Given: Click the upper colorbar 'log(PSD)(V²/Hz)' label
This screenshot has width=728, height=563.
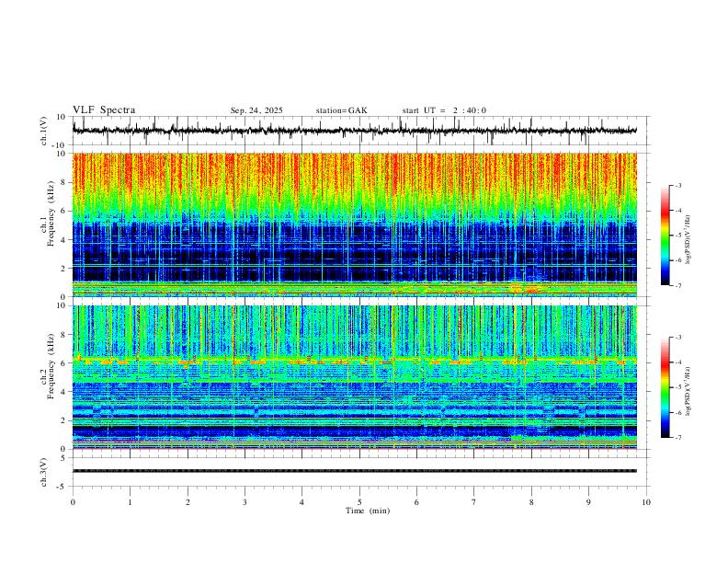Looking at the screenshot, I should tap(688, 240).
